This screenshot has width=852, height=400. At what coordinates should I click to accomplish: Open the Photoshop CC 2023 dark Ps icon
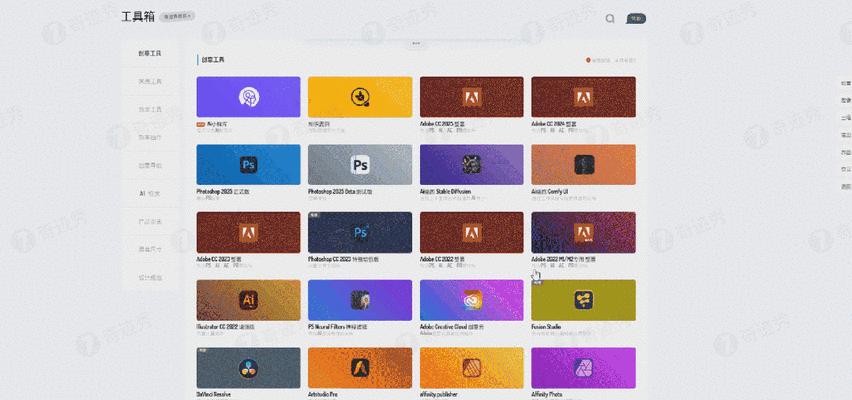click(x=360, y=233)
